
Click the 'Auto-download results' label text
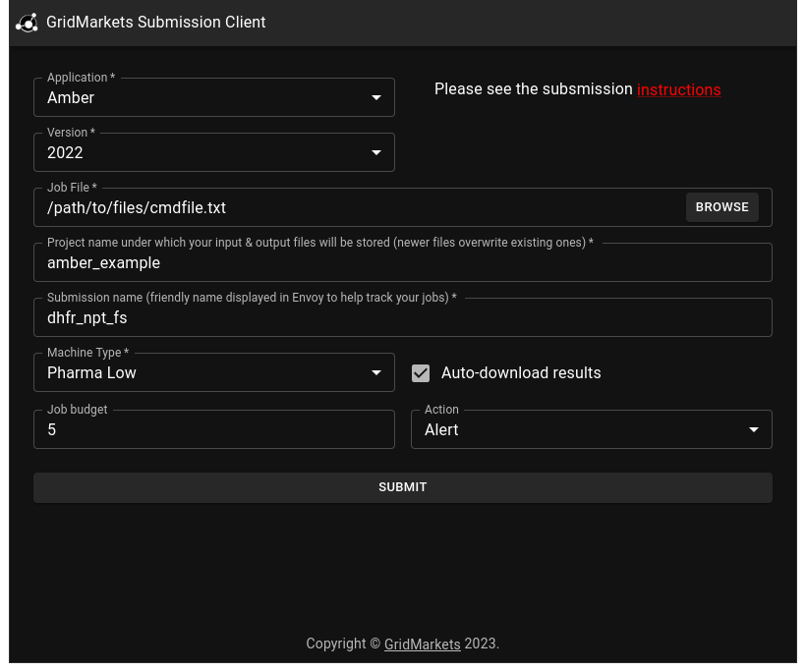click(x=520, y=373)
